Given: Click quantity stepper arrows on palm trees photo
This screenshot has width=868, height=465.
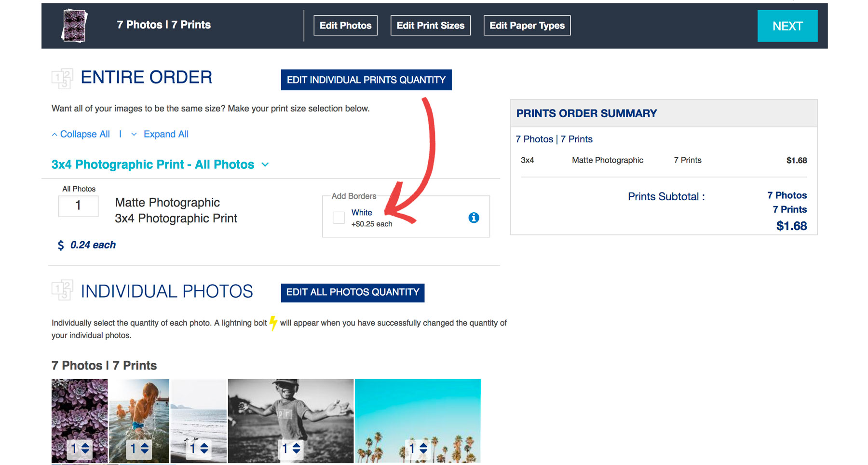Looking at the screenshot, I should point(423,449).
